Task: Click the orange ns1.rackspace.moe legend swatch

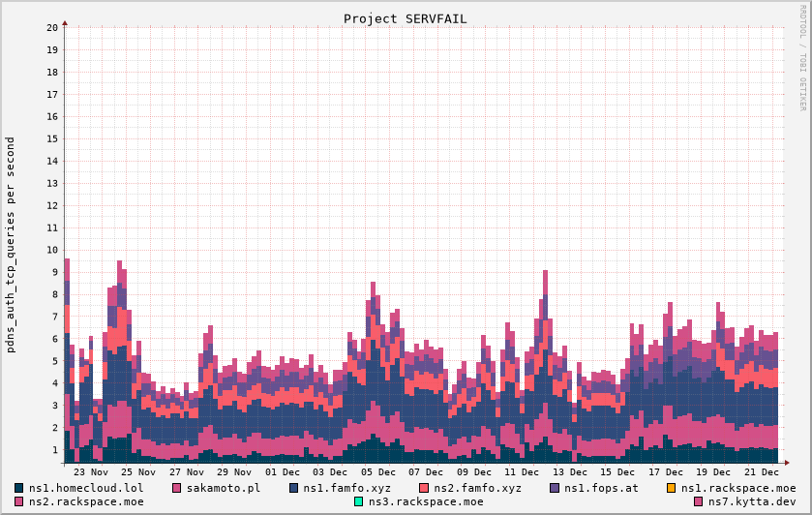Action: [672, 488]
